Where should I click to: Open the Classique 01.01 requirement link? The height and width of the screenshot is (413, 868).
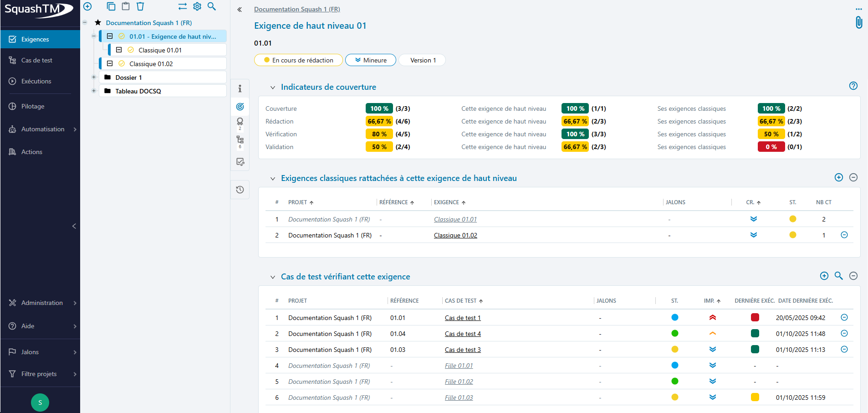click(455, 219)
